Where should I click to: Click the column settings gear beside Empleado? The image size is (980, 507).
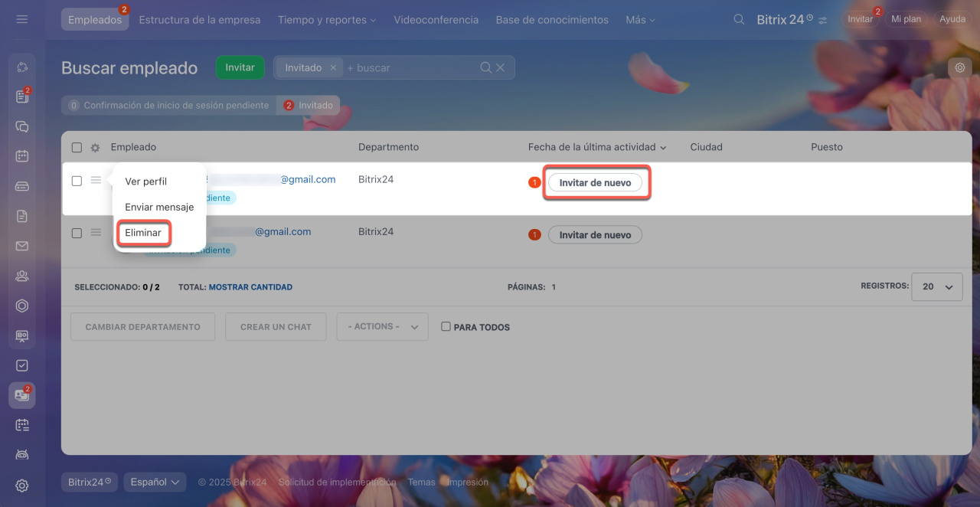95,148
